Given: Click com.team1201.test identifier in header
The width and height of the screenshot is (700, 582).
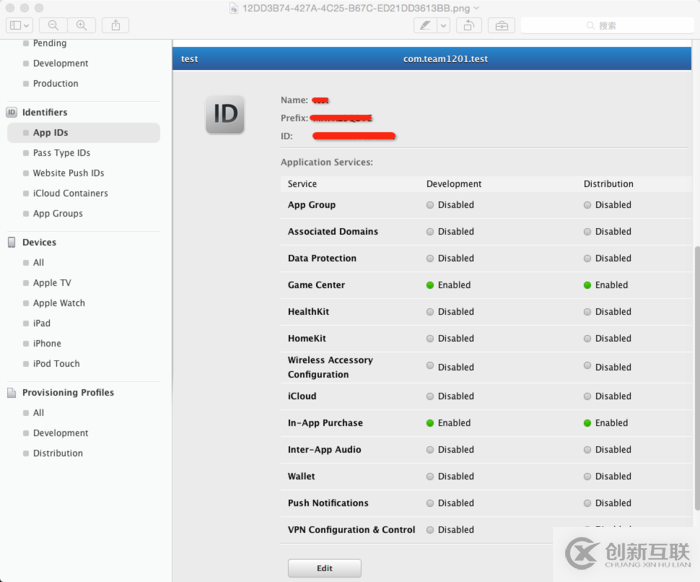Looking at the screenshot, I should click(445, 59).
